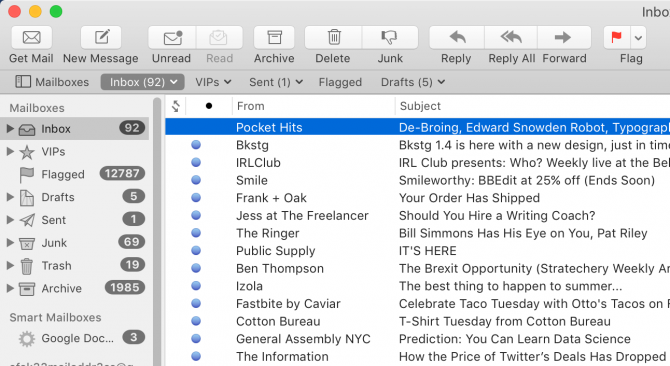The width and height of the screenshot is (670, 366).
Task: Open the Cotton Bureau message
Action: pyautogui.click(x=417, y=321)
